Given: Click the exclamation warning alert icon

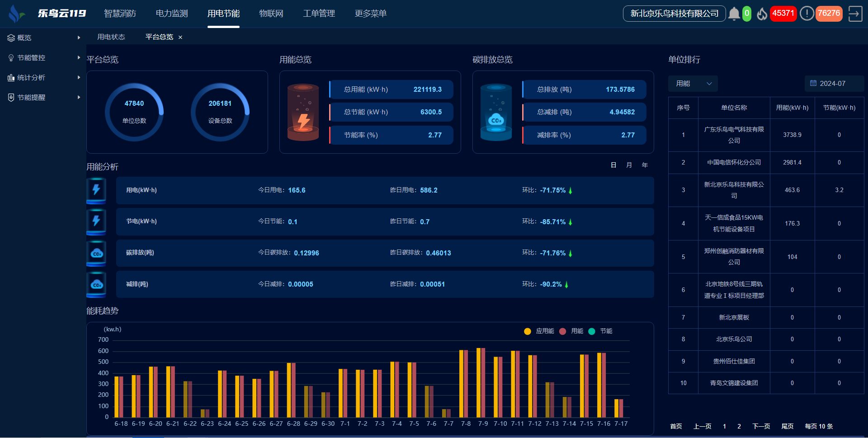Looking at the screenshot, I should coord(807,14).
